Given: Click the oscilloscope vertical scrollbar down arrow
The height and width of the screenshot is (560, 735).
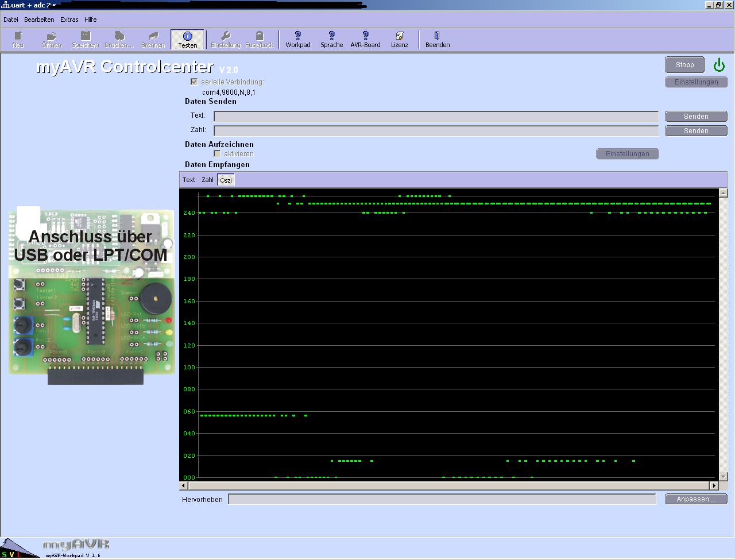Looking at the screenshot, I should click(723, 476).
